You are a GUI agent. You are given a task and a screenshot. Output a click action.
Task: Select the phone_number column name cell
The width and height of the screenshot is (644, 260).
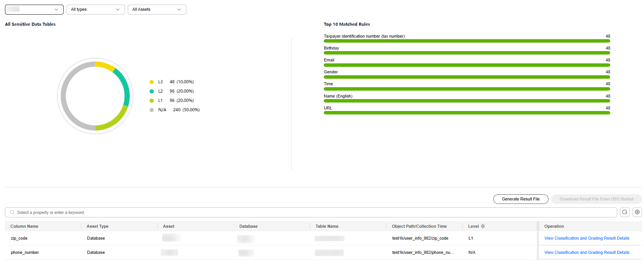(25, 252)
